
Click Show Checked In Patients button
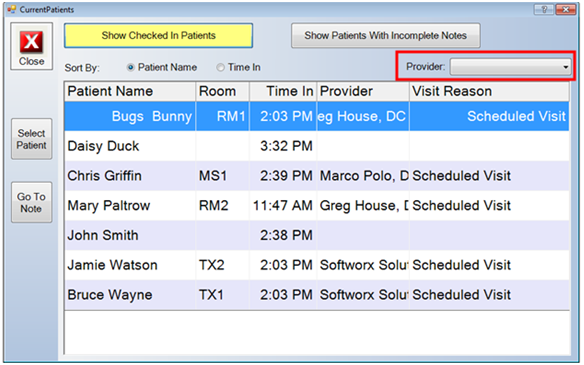coord(159,36)
